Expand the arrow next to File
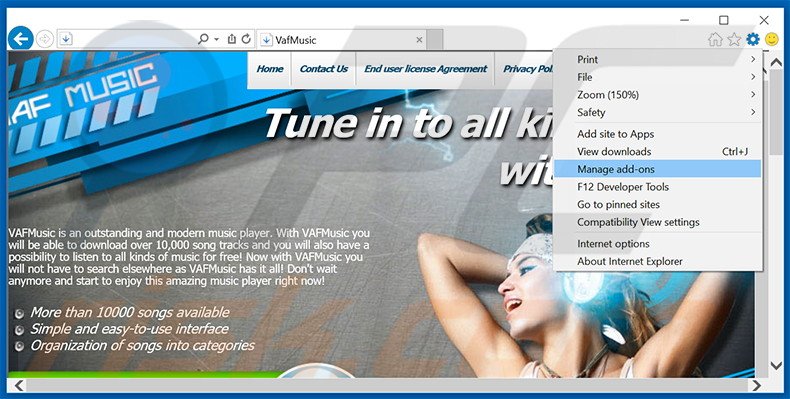The width and height of the screenshot is (790, 399). (x=753, y=77)
